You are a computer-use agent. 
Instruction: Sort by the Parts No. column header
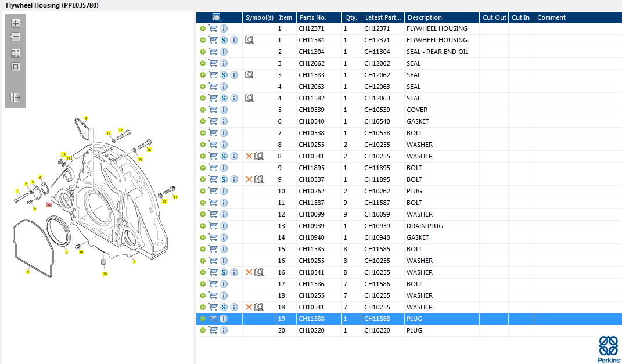pos(312,17)
